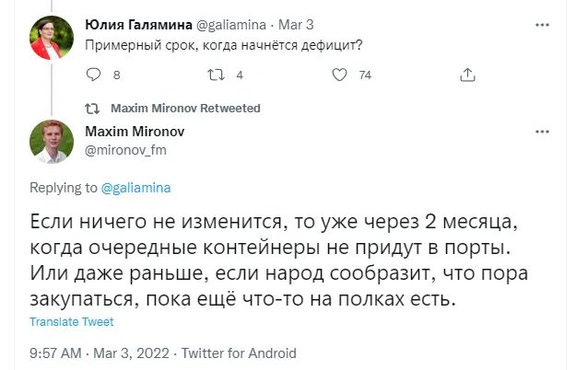Viewport: 588px width, 370px height.
Task: Like the tweet with the heart icon
Action: click(340, 75)
